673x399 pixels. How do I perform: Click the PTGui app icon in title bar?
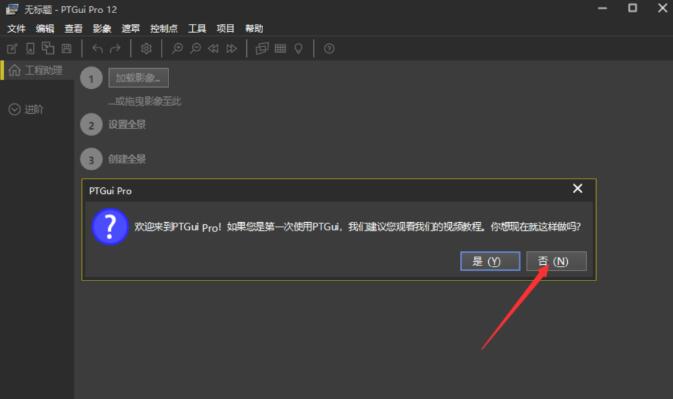[x=12, y=9]
